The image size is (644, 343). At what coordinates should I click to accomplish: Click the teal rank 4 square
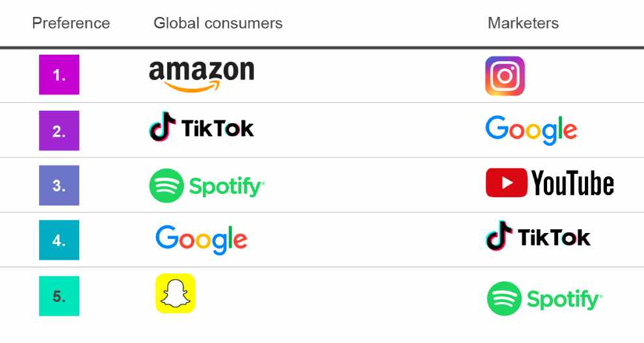[x=59, y=240]
